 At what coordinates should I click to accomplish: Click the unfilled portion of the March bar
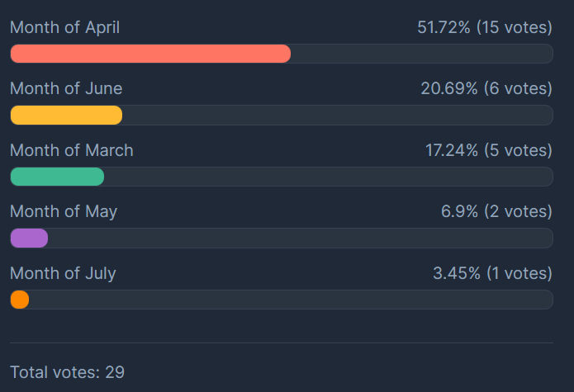tap(330, 177)
